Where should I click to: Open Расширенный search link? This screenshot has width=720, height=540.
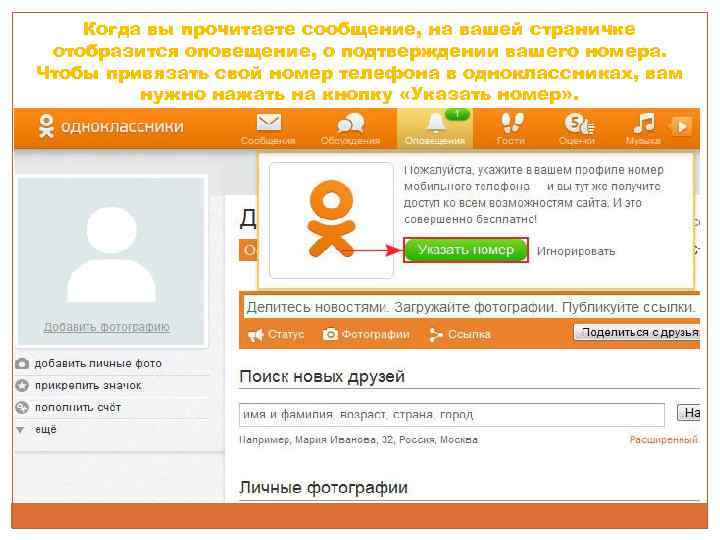(x=664, y=440)
